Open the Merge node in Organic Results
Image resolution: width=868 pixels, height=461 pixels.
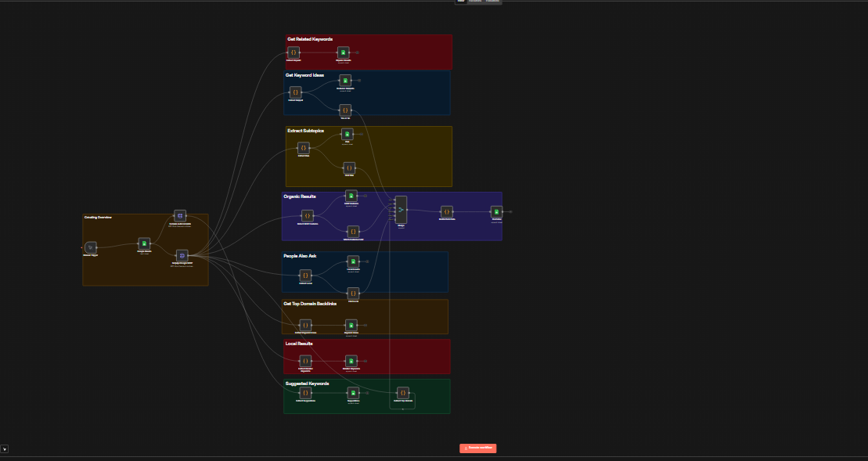401,210
